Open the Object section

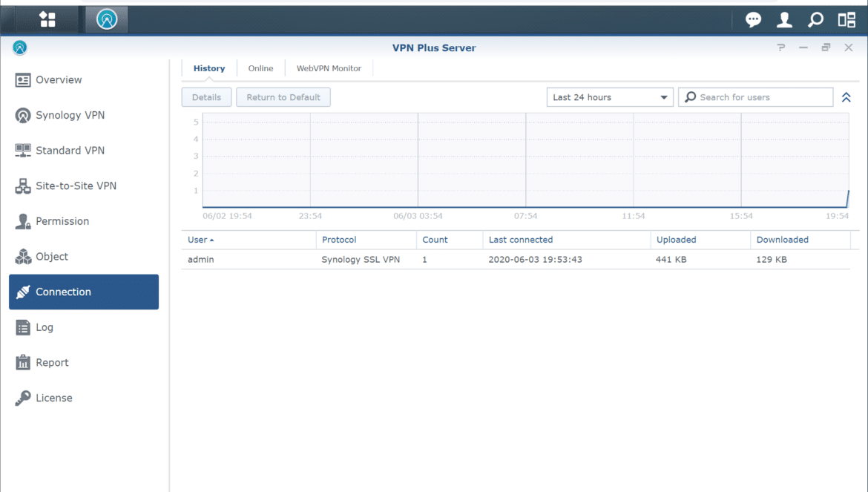(x=84, y=257)
